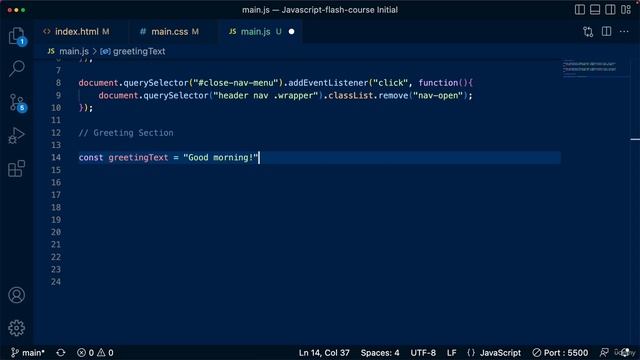Select the main.js editor tab
The width and height of the screenshot is (640, 360).
255,31
